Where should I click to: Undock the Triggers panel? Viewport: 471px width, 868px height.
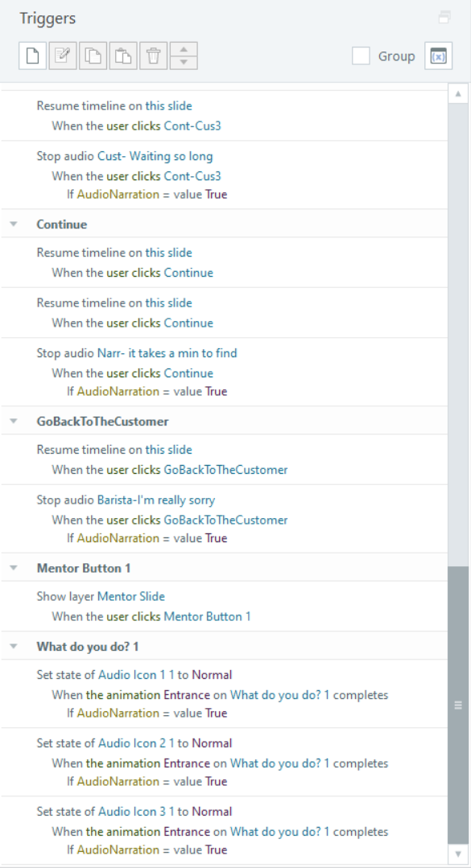point(444,18)
